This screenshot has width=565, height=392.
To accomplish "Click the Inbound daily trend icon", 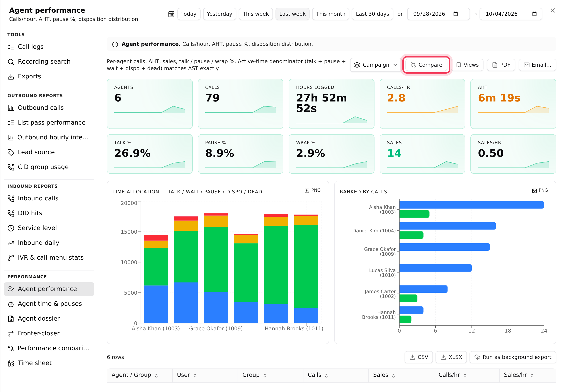I will click(11, 243).
